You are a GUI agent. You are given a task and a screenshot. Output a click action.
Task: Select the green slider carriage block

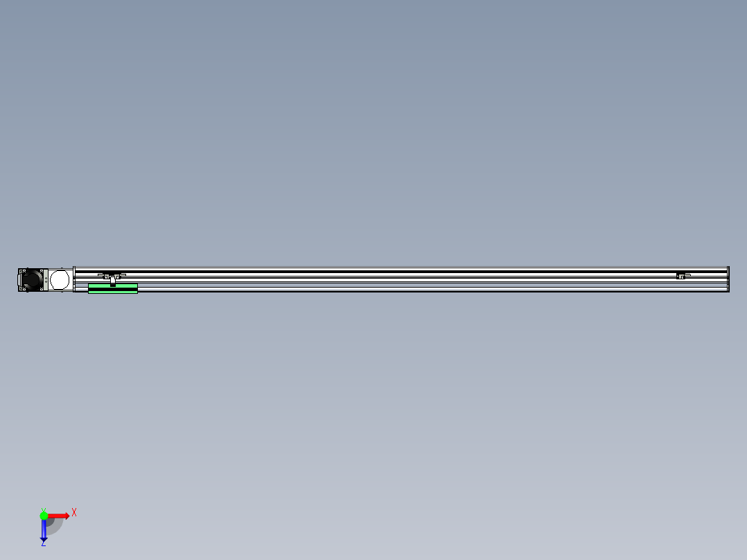pos(113,289)
